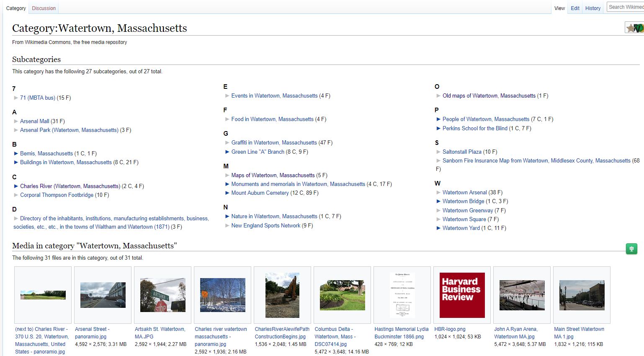Expand the Bemis, Massachusetts subcategory arrow

[x=16, y=153]
